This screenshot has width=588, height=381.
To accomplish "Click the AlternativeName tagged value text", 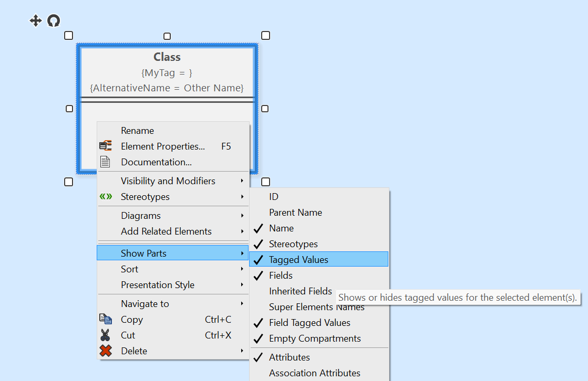I will (x=167, y=88).
